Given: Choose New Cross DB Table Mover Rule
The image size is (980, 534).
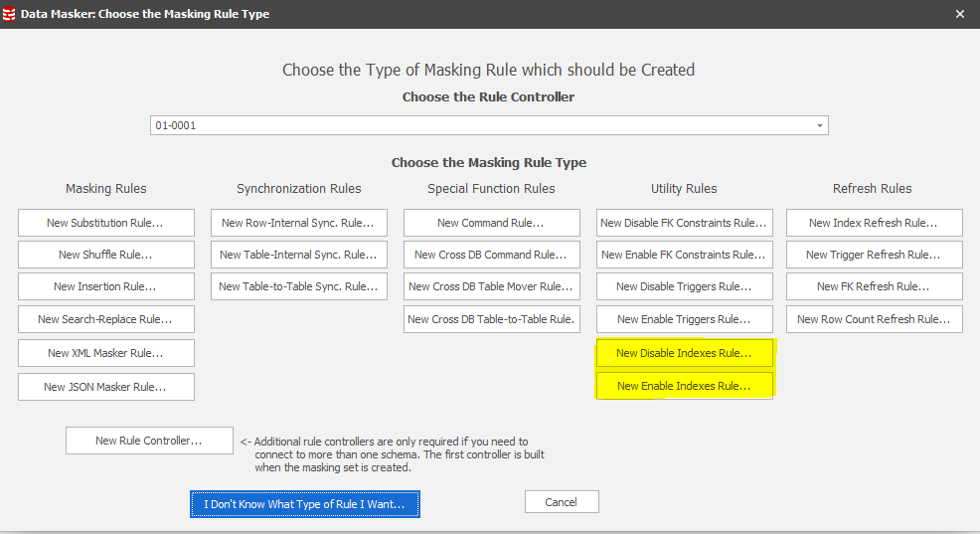Looking at the screenshot, I should coord(491,286).
